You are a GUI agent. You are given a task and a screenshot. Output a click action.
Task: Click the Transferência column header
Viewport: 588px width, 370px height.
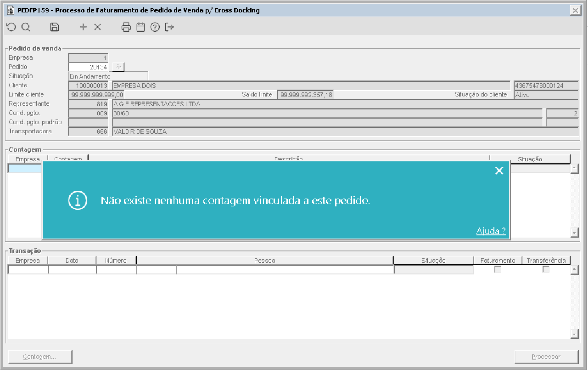546,261
